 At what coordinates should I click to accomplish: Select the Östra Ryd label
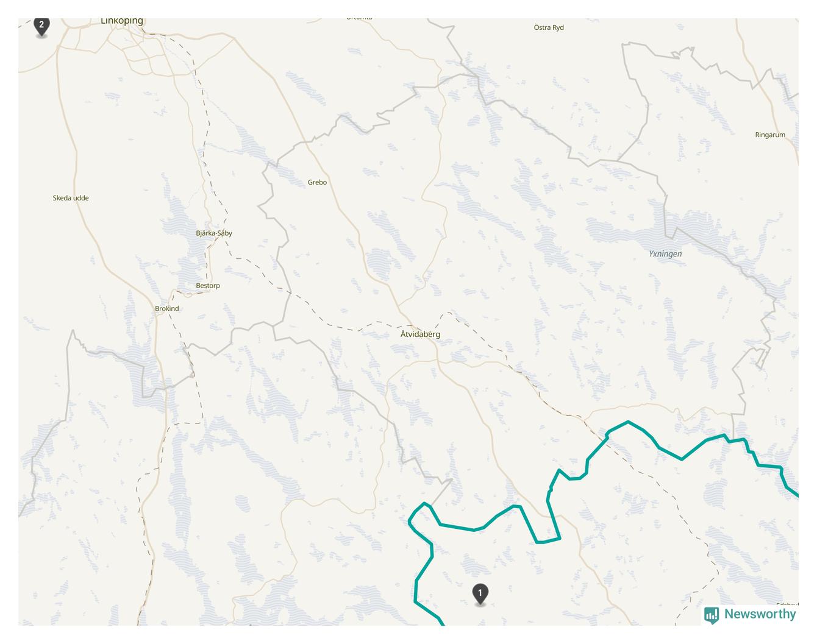tap(549, 27)
